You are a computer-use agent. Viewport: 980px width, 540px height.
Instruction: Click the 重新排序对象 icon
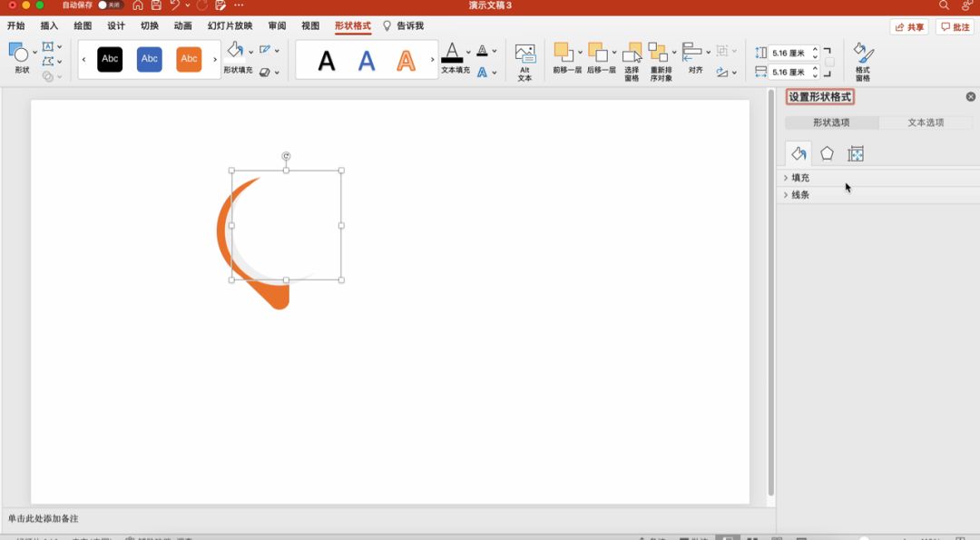tap(658, 53)
